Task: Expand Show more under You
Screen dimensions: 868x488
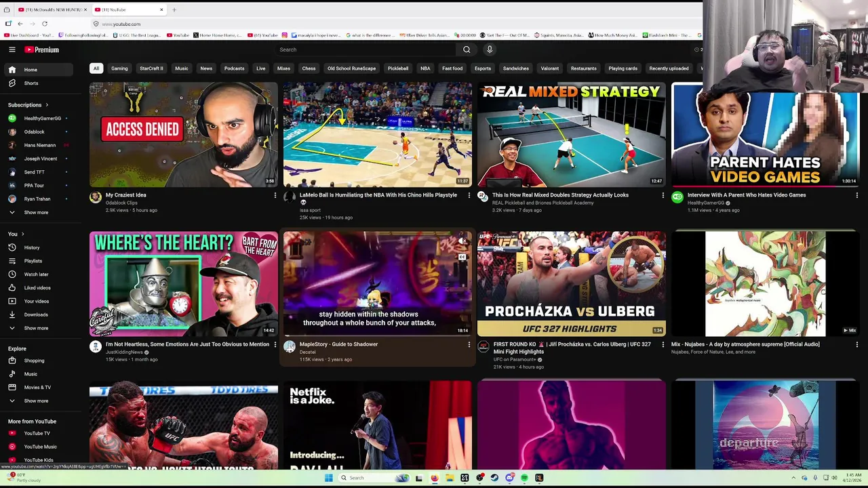Action: click(39, 328)
